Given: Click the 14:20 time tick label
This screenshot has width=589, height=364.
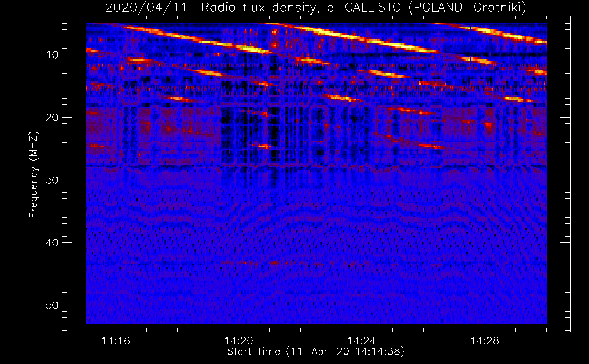Looking at the screenshot, I should [x=239, y=341].
